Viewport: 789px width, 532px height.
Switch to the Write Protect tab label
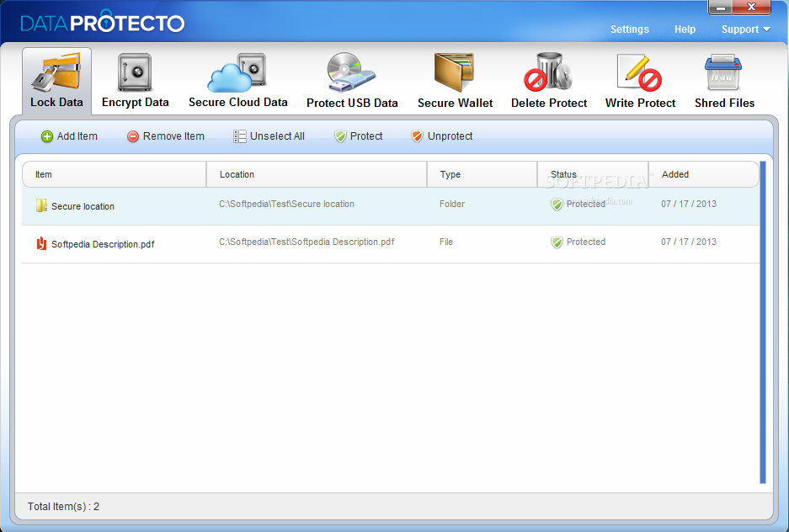(x=640, y=103)
